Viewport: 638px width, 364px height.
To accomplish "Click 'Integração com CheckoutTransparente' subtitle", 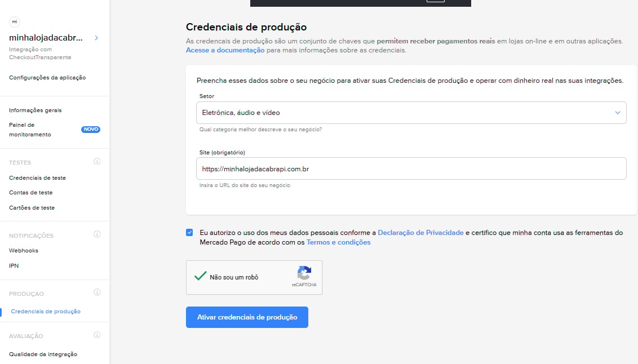I will tap(40, 54).
